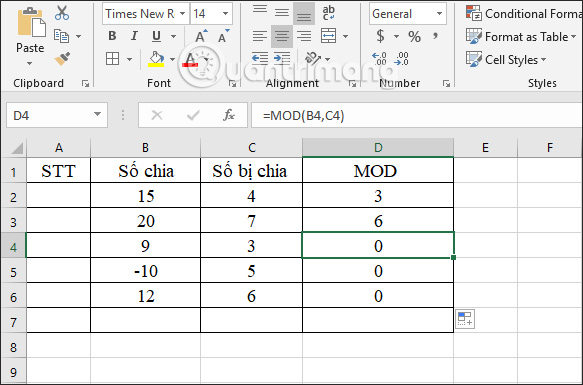Toggle Bold formatting

112,36
